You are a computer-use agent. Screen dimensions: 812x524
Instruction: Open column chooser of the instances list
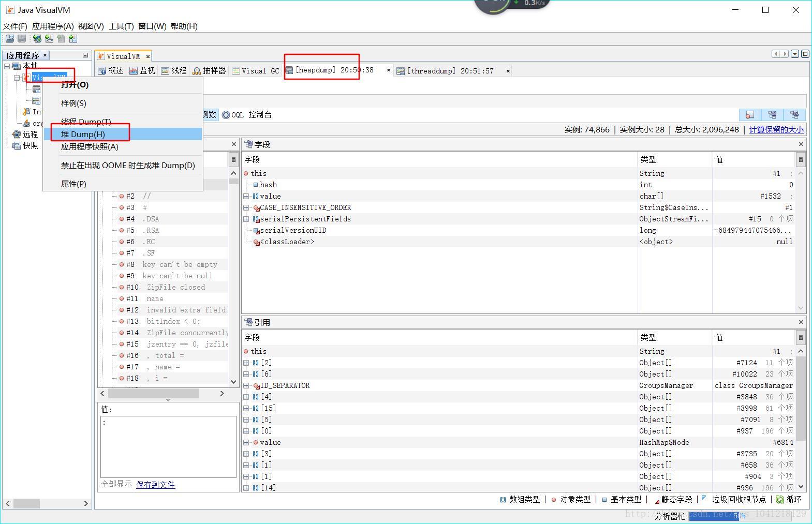pos(233,159)
